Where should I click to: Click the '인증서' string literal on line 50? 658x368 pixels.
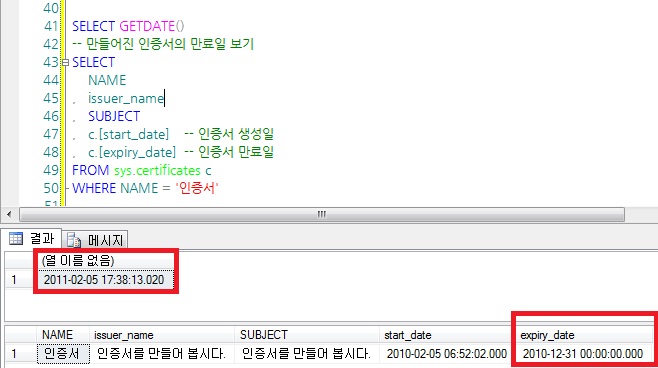[197, 188]
